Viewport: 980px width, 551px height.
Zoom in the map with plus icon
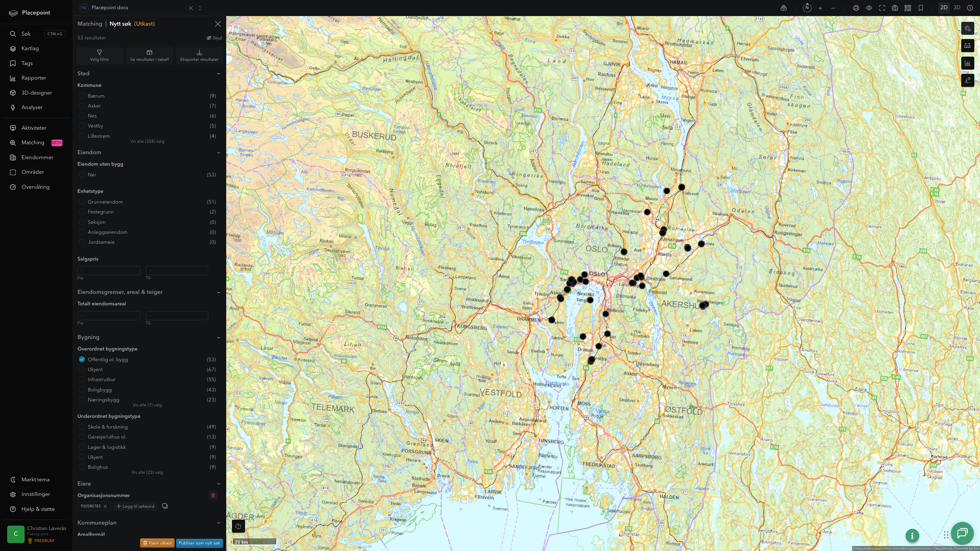[820, 8]
